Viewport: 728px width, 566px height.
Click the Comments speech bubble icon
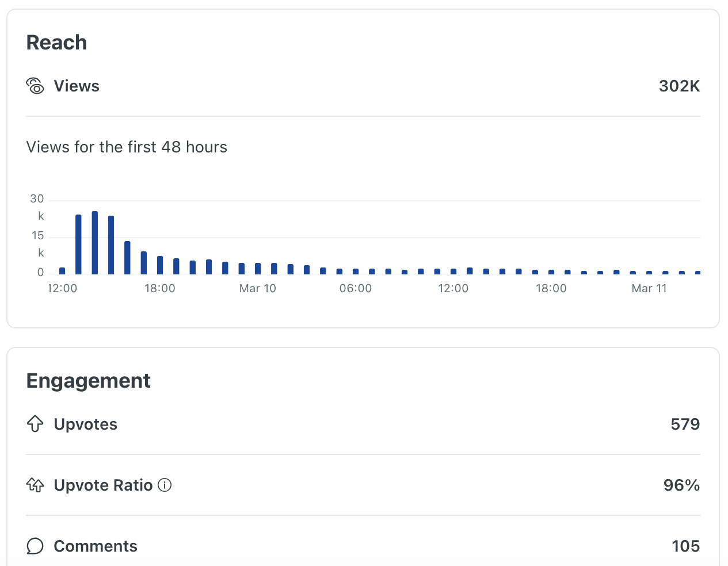(35, 546)
